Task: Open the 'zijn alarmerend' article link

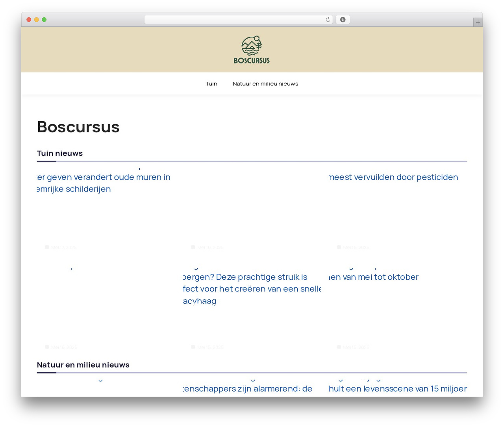Action: point(248,388)
